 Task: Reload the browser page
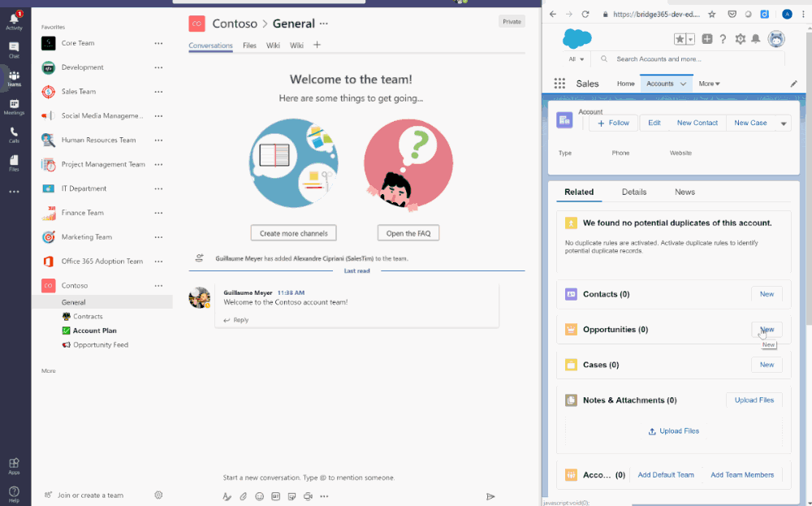click(x=585, y=15)
